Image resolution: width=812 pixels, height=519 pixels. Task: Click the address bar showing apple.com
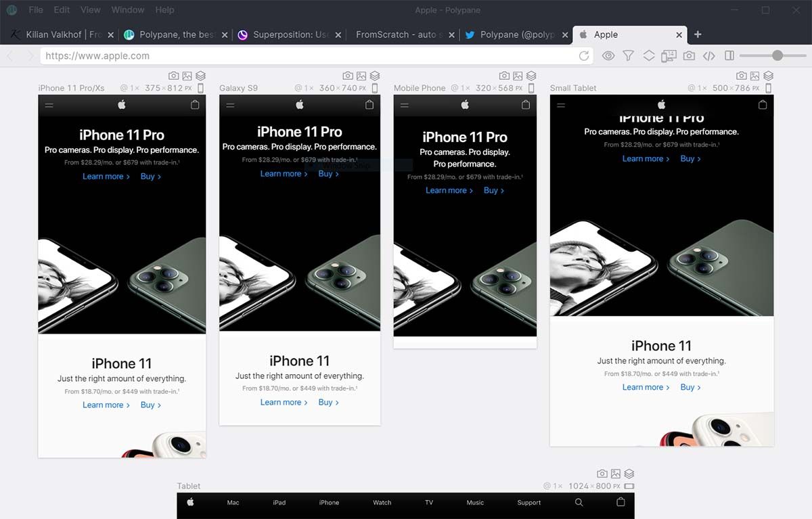pos(315,56)
